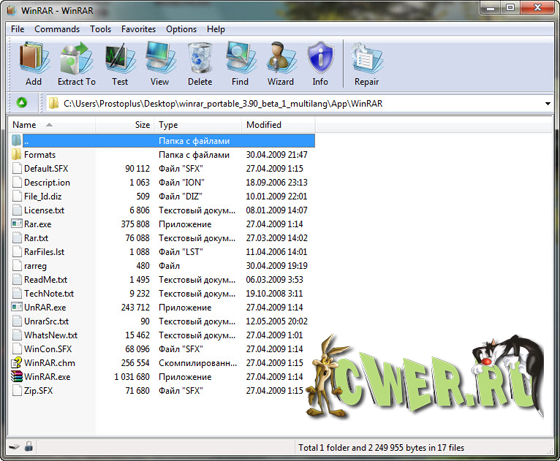Click the drive icon in status bar
The image size is (560, 461).
click(x=14, y=447)
